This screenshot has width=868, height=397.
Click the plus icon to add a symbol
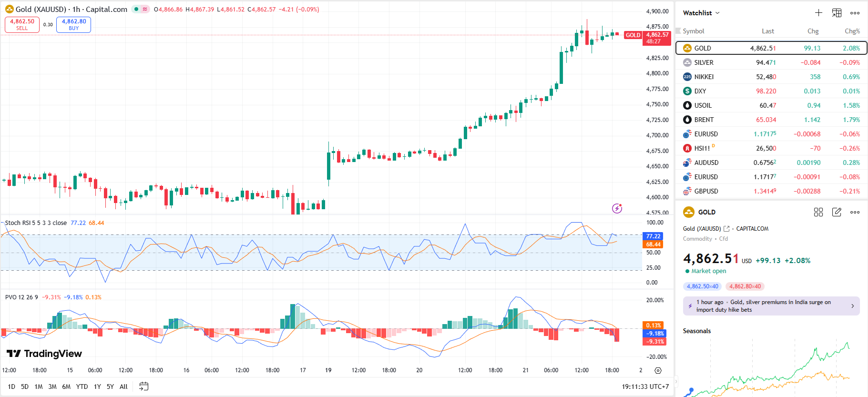coord(818,13)
